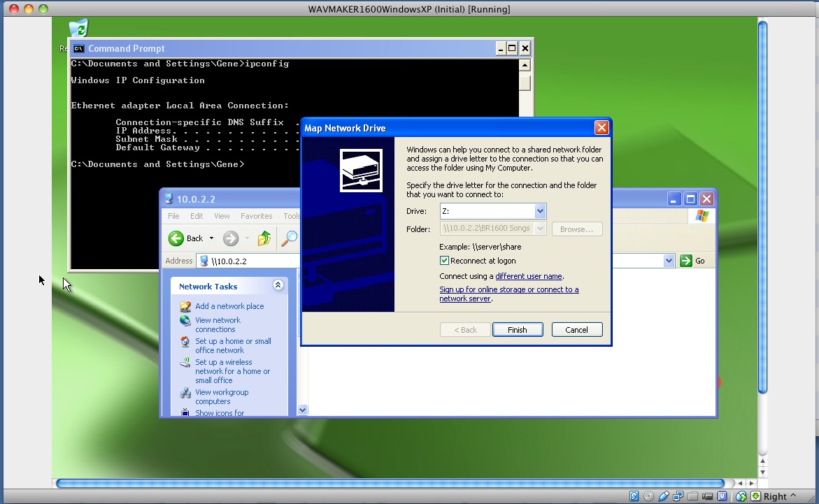The width and height of the screenshot is (819, 504).
Task: Click the VirtualBox hard disk status icon
Action: point(634,496)
